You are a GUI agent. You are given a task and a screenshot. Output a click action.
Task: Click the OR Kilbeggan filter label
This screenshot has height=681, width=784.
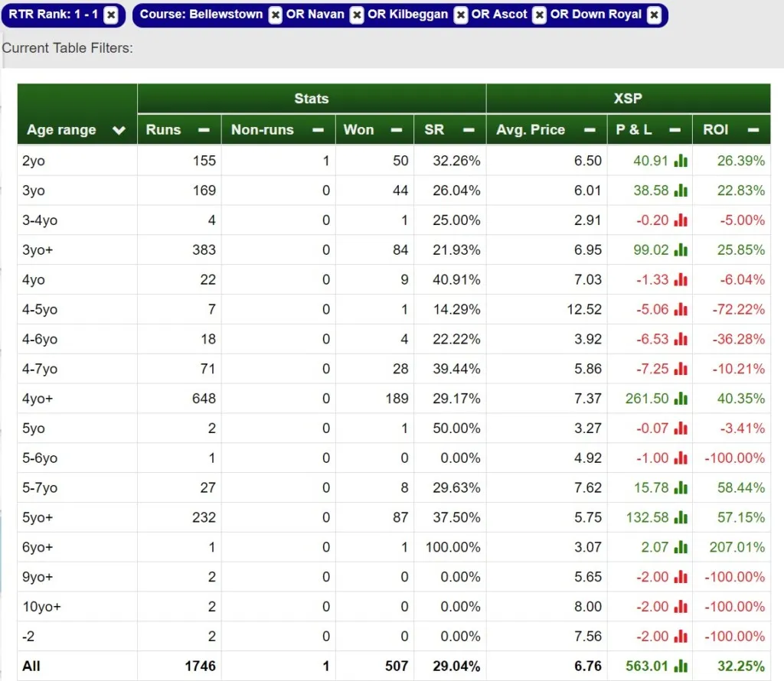click(x=407, y=15)
